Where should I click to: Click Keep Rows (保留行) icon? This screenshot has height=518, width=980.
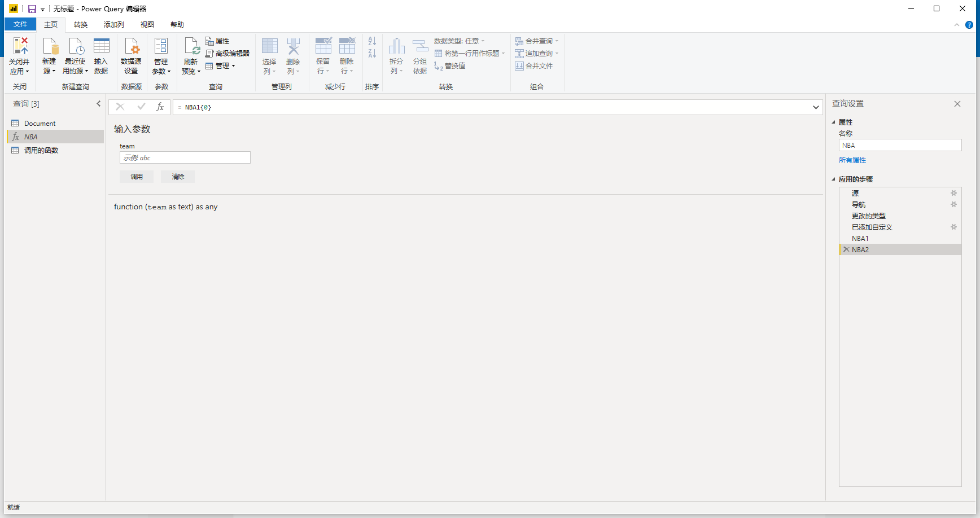pos(323,46)
